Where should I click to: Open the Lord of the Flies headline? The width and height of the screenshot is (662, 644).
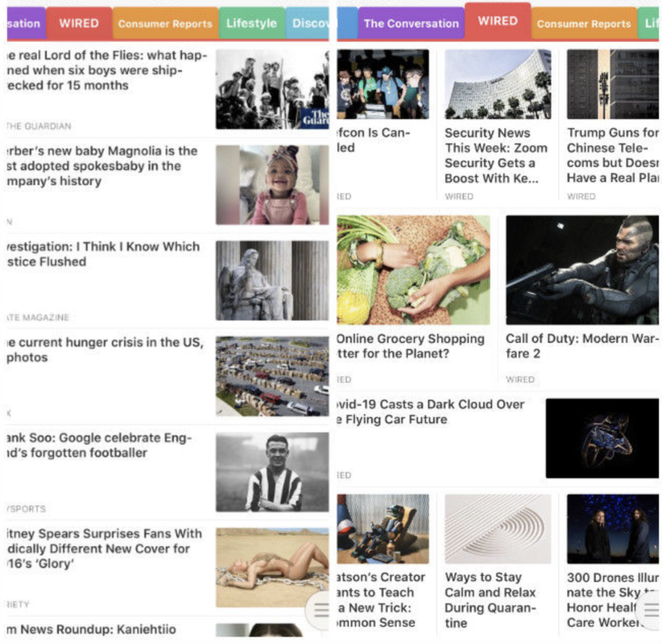tap(107, 71)
